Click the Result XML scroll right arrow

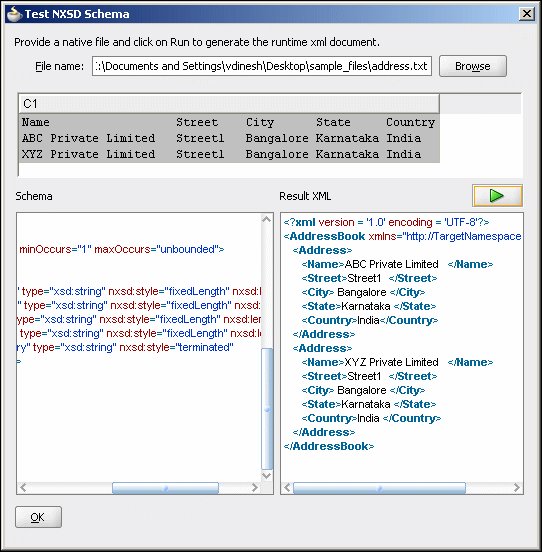pyautogui.click(x=516, y=488)
